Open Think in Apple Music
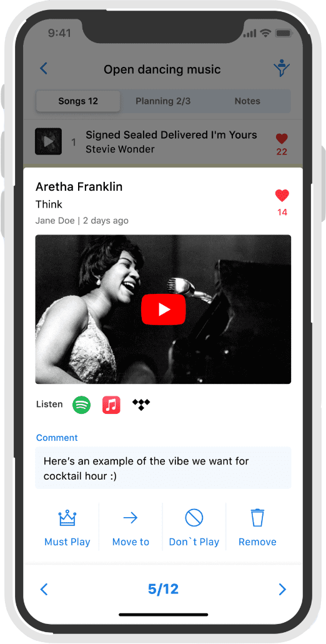Screen dimensions: 326x644 click(111, 405)
